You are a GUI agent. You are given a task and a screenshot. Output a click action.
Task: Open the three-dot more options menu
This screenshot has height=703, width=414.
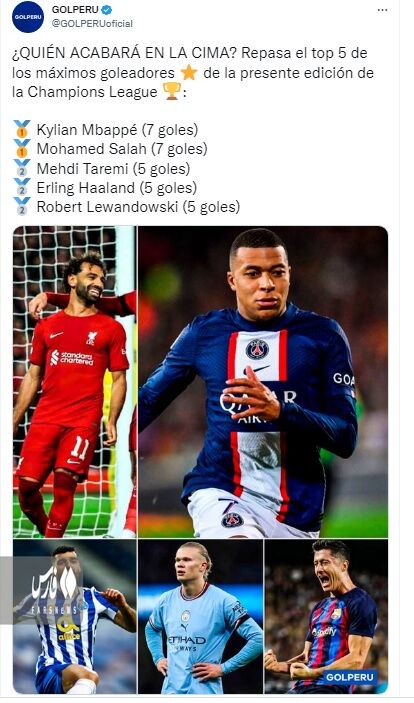[x=382, y=10]
